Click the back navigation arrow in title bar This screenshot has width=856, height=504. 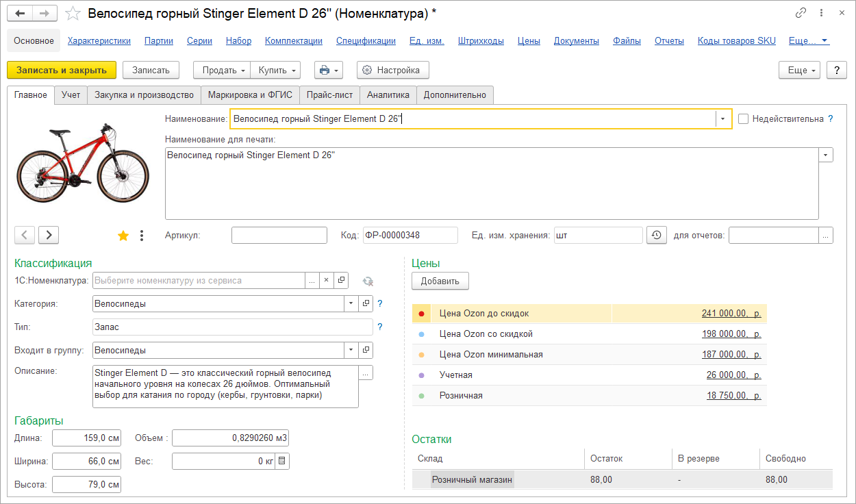tap(20, 14)
